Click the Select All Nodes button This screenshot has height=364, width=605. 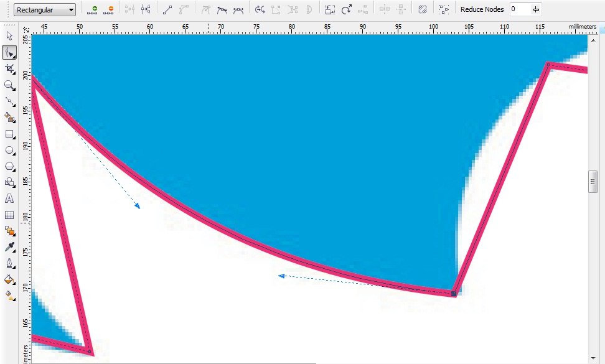(x=444, y=9)
